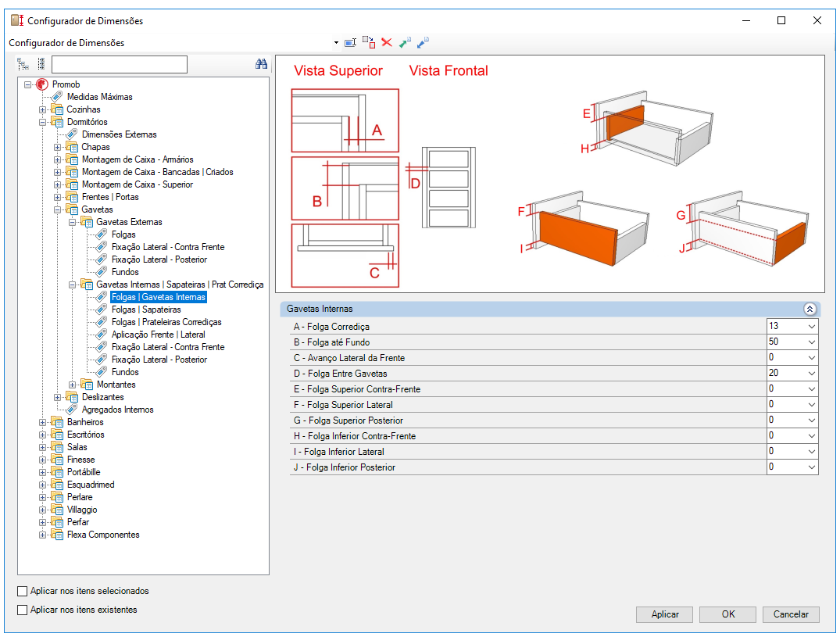Expand the Deslizantes folder
The width and height of the screenshot is (840, 637).
coord(57,398)
